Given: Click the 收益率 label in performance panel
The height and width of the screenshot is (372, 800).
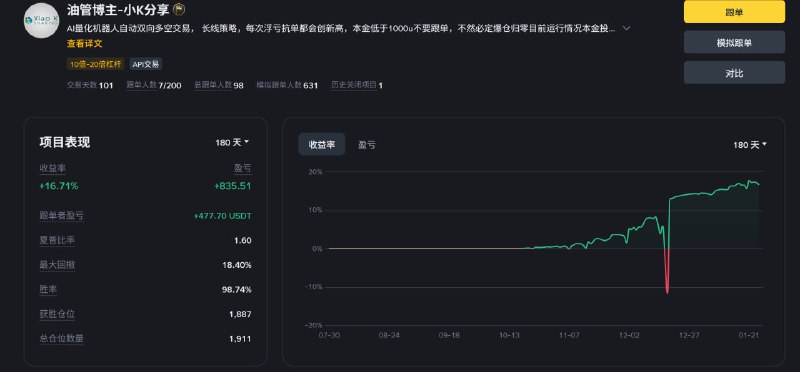Looking at the screenshot, I should tap(53, 168).
